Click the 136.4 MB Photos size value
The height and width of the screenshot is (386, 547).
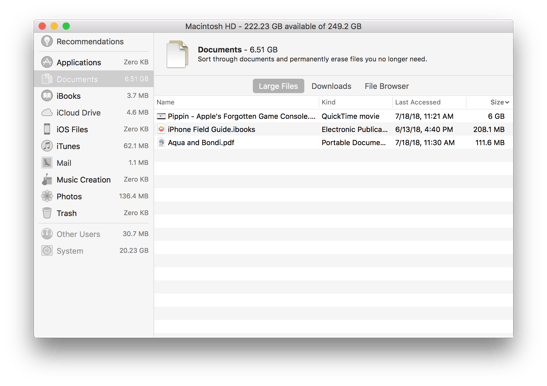click(x=134, y=196)
